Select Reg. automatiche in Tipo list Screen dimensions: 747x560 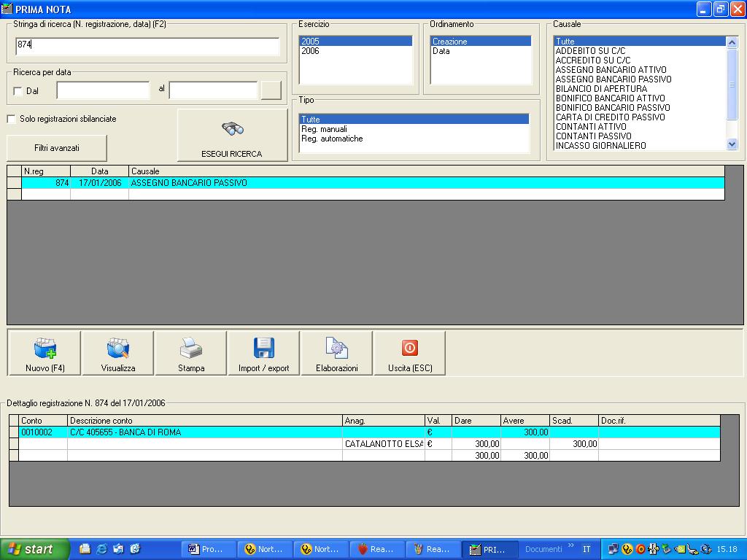tap(414, 139)
